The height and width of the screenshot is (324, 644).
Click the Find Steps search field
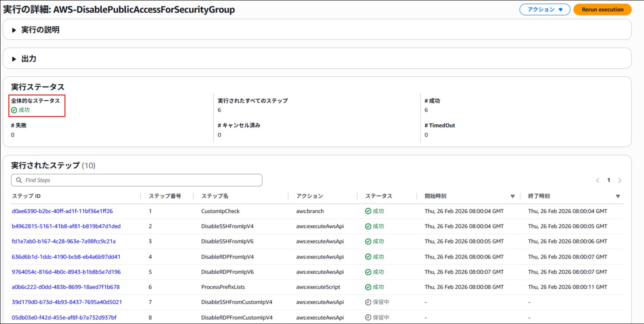pyautogui.click(x=138, y=180)
